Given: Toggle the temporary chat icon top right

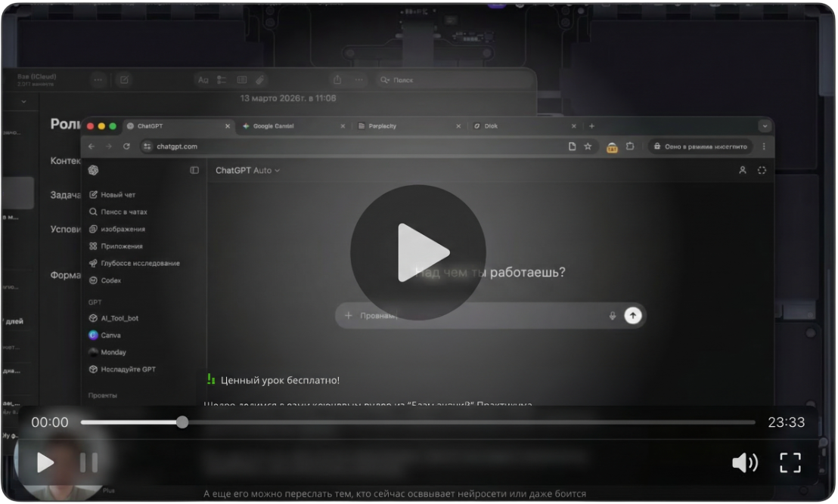Looking at the screenshot, I should click(762, 171).
